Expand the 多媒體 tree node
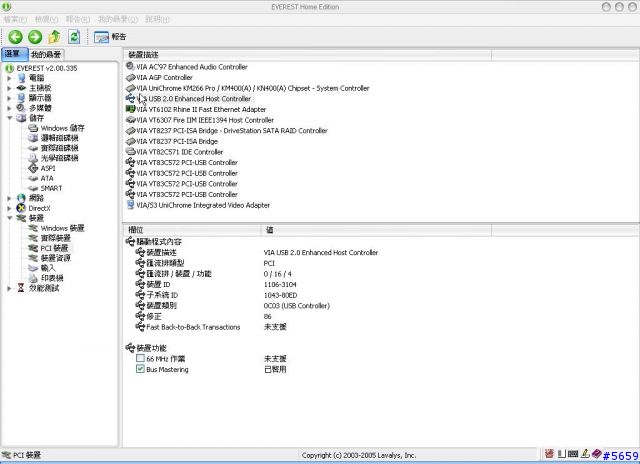This screenshot has height=464, width=640. 9,108
